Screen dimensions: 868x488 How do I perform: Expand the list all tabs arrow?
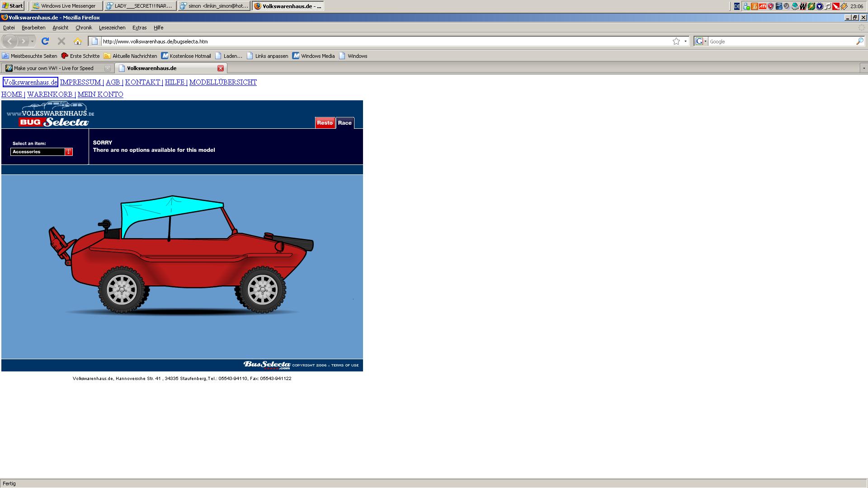point(863,68)
